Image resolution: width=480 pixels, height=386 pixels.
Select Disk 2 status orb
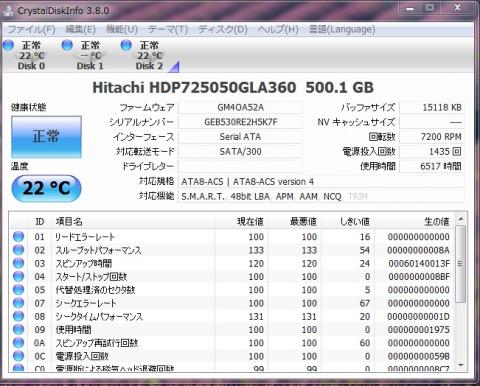[126, 45]
